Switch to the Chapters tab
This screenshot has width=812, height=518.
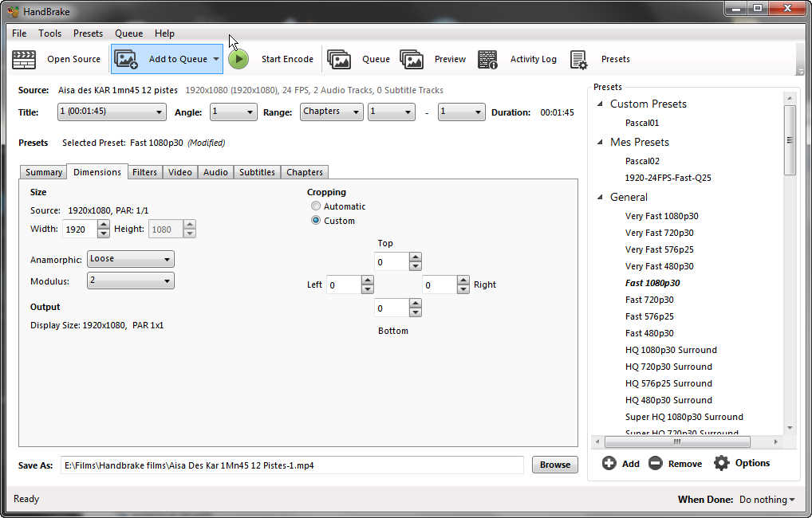pyautogui.click(x=305, y=172)
